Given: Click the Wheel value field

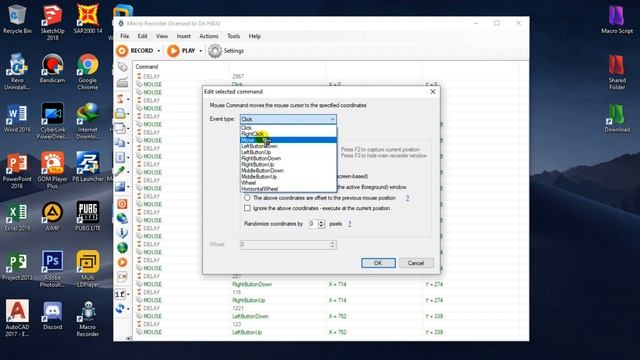Looking at the screenshot, I should pos(288,245).
